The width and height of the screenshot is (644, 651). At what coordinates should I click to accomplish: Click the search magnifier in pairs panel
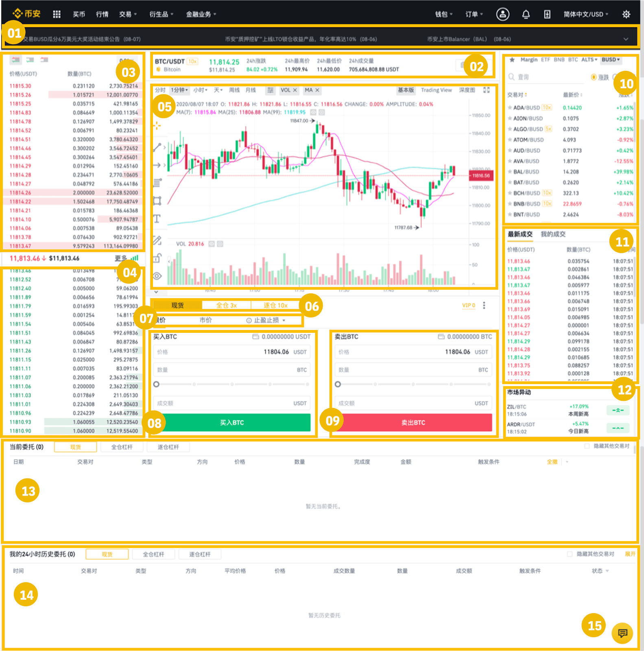(x=511, y=77)
